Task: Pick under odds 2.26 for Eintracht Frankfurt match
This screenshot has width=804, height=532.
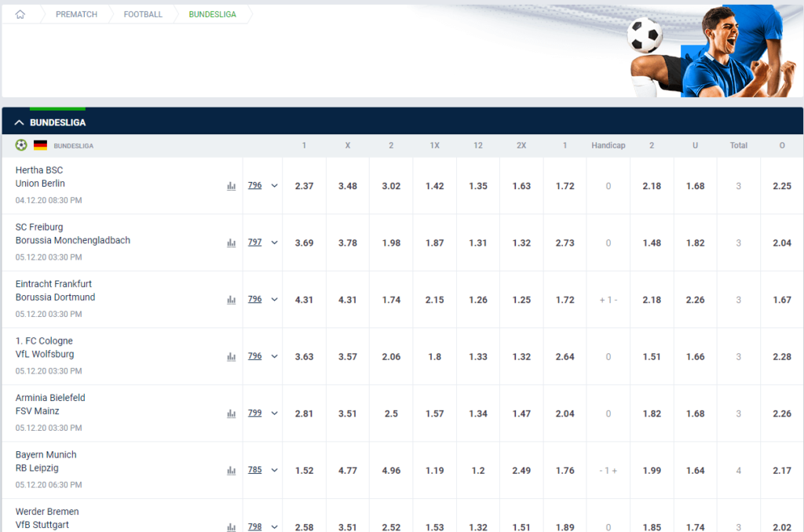Action: tap(696, 299)
